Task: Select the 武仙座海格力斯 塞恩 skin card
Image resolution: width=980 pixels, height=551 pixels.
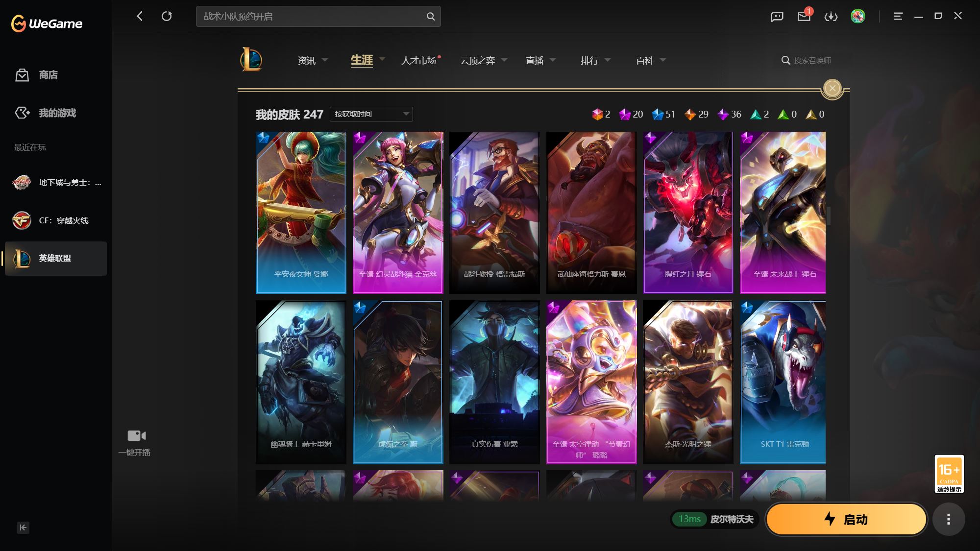Action: (x=591, y=213)
